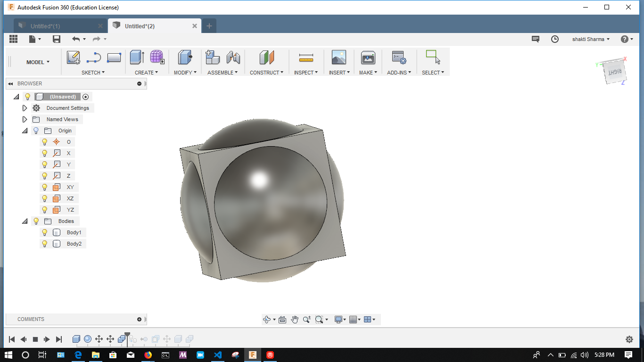Viewport: 644px width, 362px height.
Task: Toggle visibility of the Origin folder
Action: 36,131
